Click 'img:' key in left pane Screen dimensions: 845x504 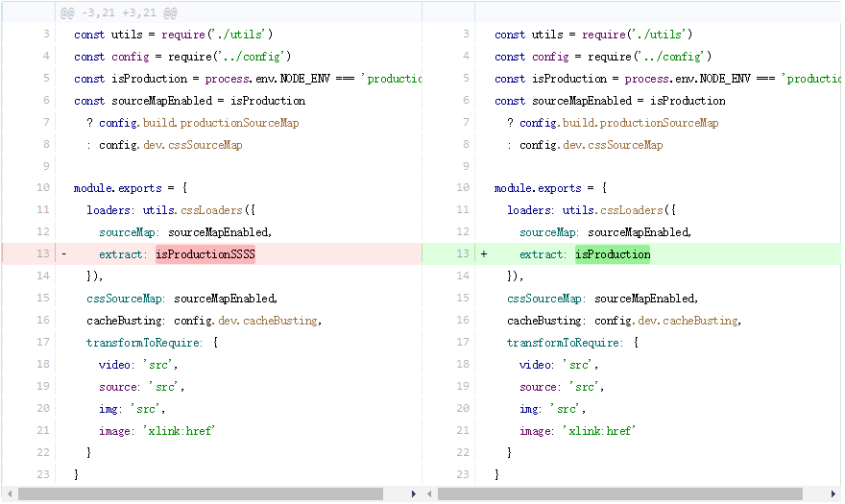tap(110, 409)
